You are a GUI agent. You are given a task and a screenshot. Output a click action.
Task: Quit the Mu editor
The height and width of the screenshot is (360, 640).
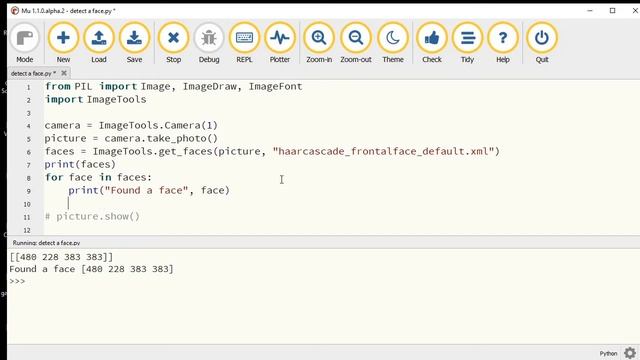(542, 43)
